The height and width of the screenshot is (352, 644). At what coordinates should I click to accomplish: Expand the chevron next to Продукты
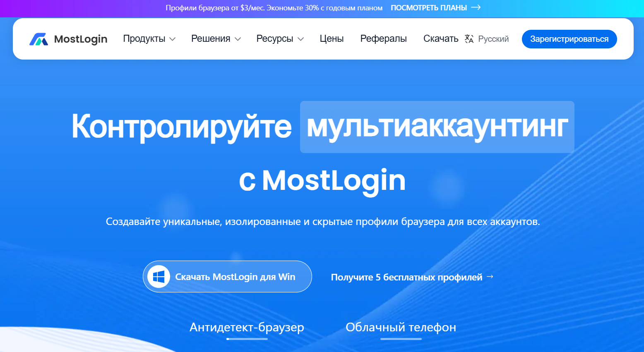click(173, 39)
